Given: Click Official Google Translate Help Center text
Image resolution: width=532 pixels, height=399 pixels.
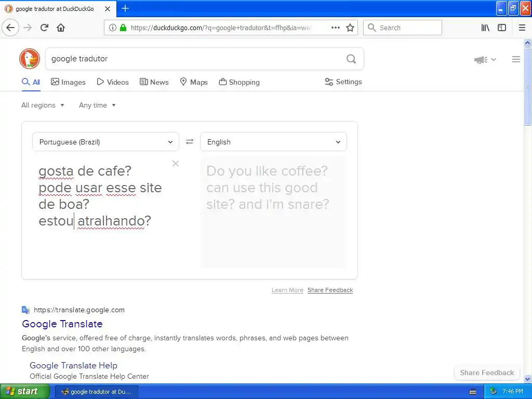Looking at the screenshot, I should pos(89,376).
